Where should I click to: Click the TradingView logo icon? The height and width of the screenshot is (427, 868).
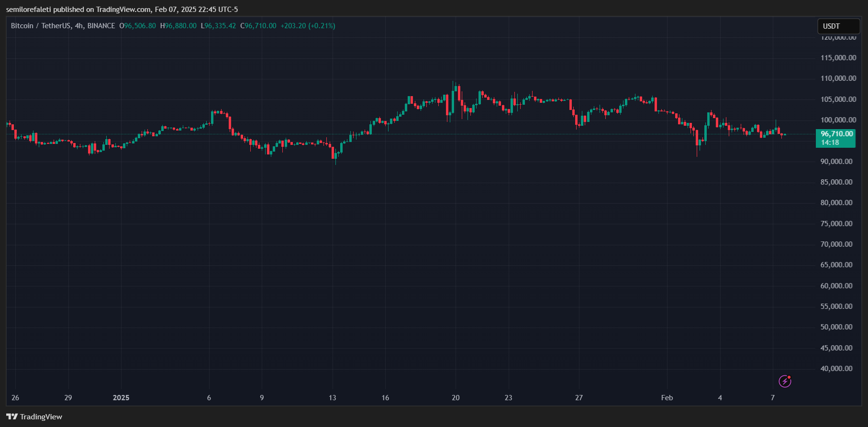point(12,416)
